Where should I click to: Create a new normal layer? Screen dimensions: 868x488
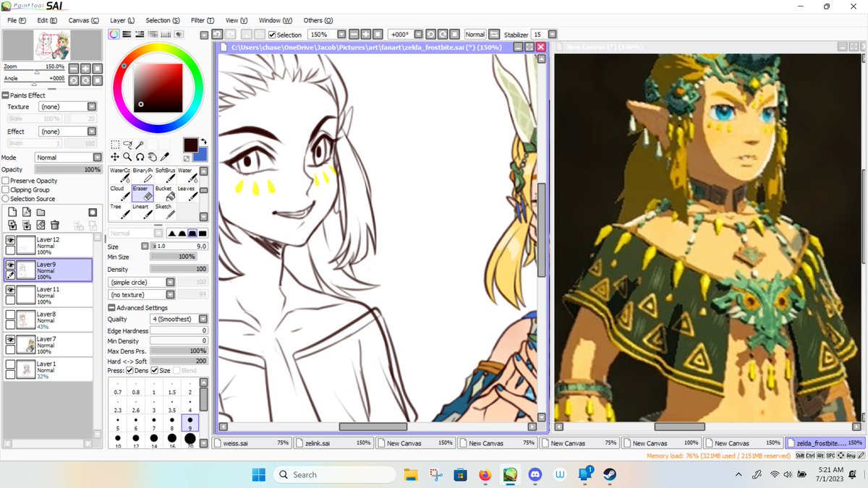click(12, 212)
